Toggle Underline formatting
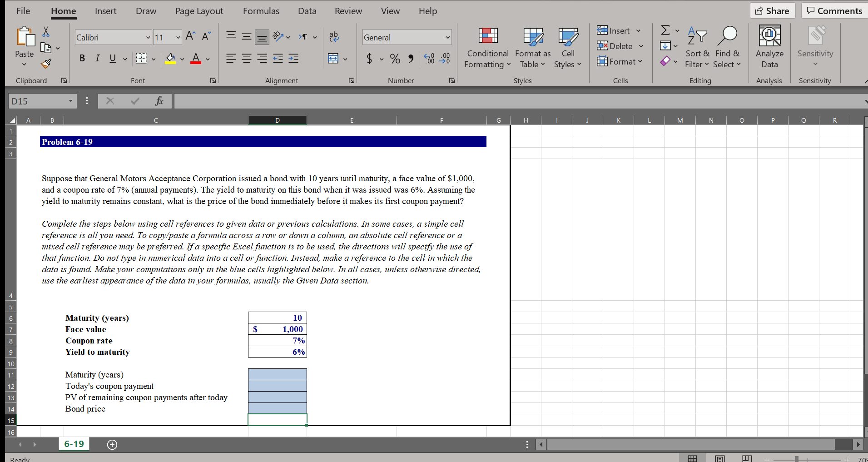 pos(113,58)
